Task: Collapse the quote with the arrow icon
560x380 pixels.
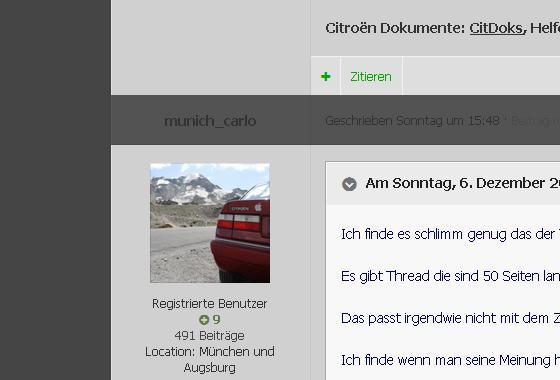Action: [349, 184]
